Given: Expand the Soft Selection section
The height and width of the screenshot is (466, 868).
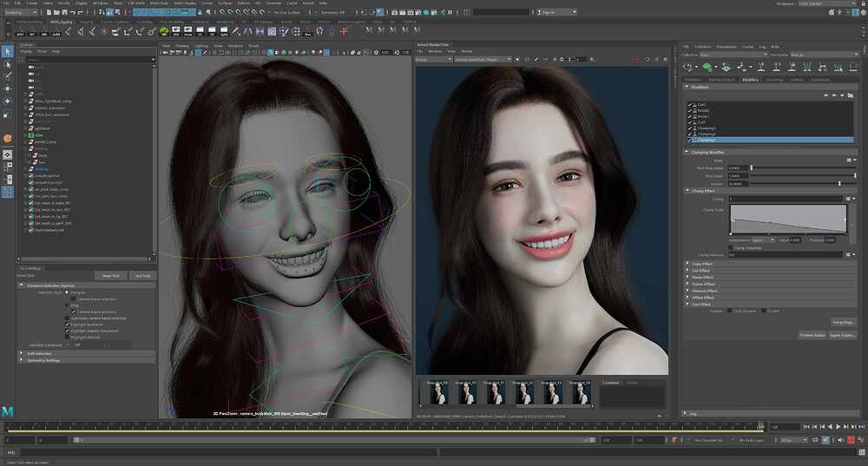Looking at the screenshot, I should [22, 353].
